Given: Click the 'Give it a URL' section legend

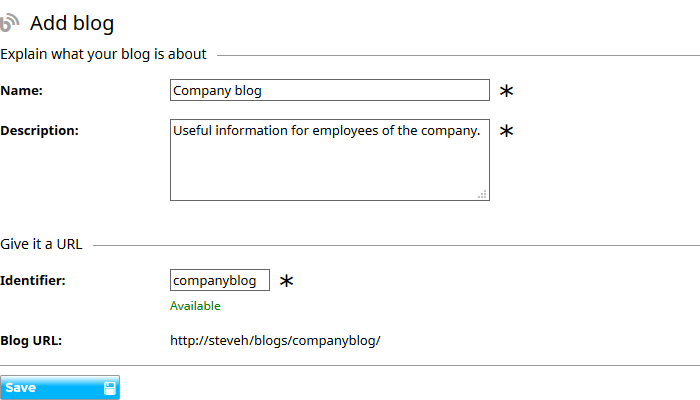Looking at the screenshot, I should click(41, 244).
